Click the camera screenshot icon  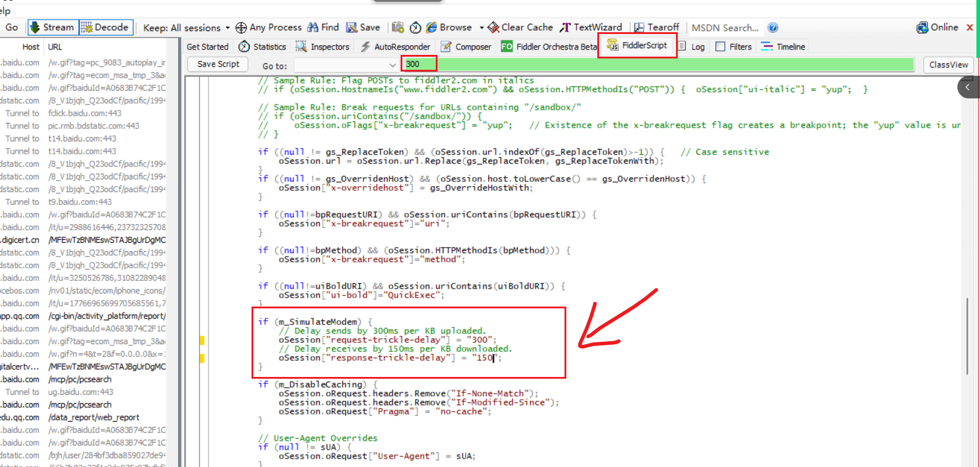(398, 27)
